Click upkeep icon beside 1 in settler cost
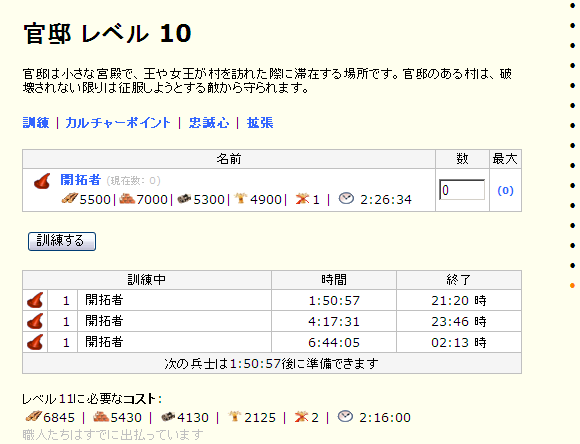This screenshot has width=580, height=444. pyautogui.click(x=302, y=199)
